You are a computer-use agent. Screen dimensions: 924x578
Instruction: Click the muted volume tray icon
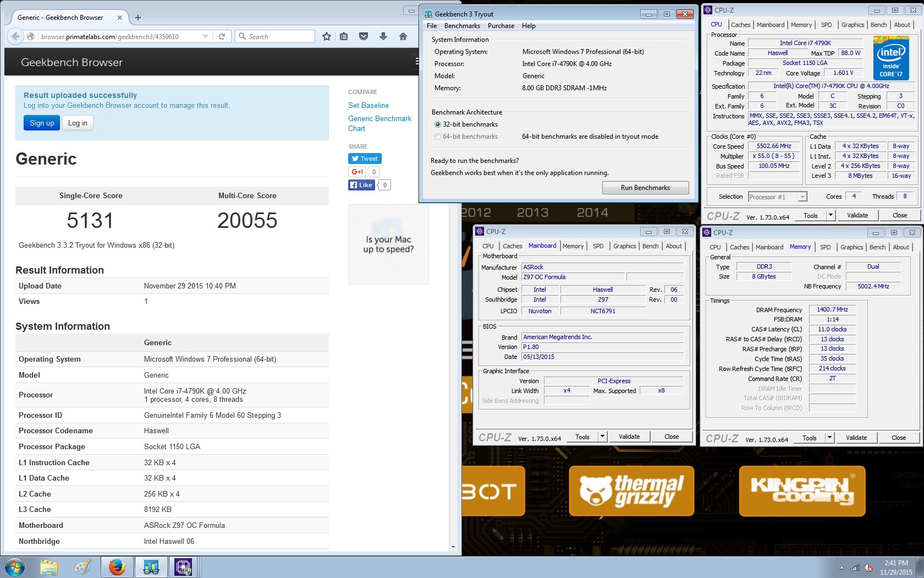pos(868,568)
